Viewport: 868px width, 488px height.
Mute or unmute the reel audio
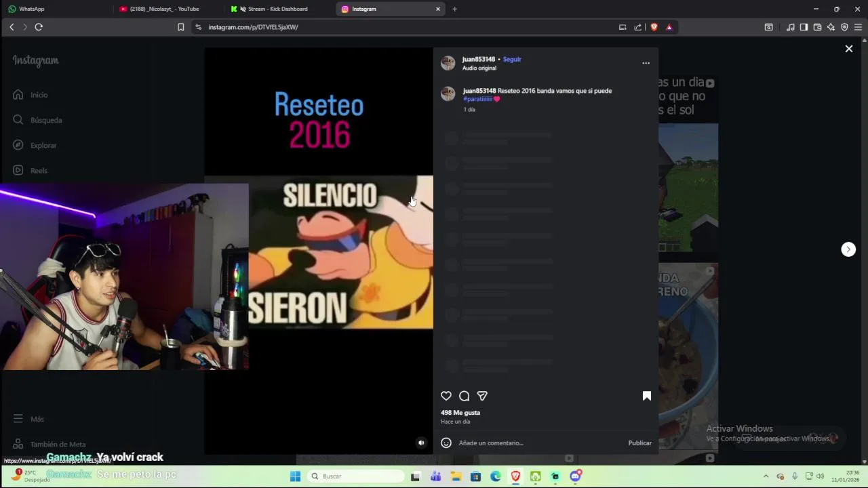click(x=421, y=443)
